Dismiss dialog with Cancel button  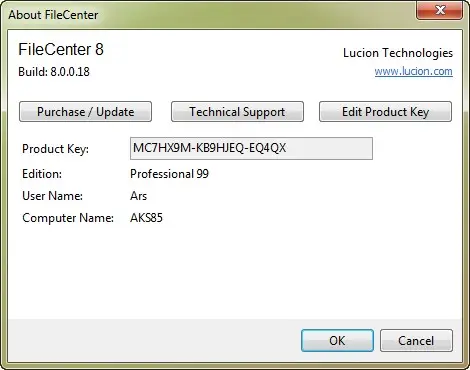[416, 340]
